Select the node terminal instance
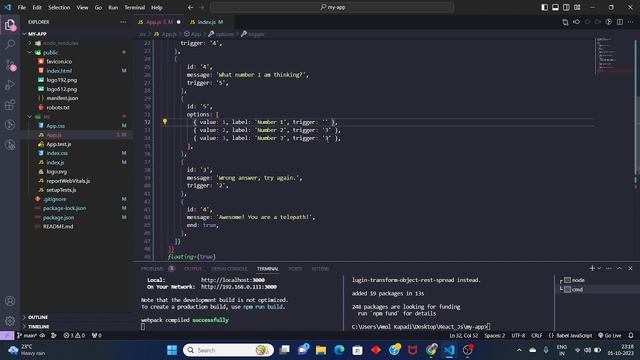 click(x=578, y=280)
